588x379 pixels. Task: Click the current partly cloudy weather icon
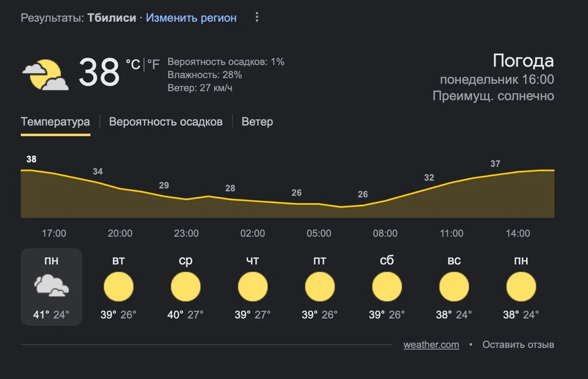coord(45,74)
